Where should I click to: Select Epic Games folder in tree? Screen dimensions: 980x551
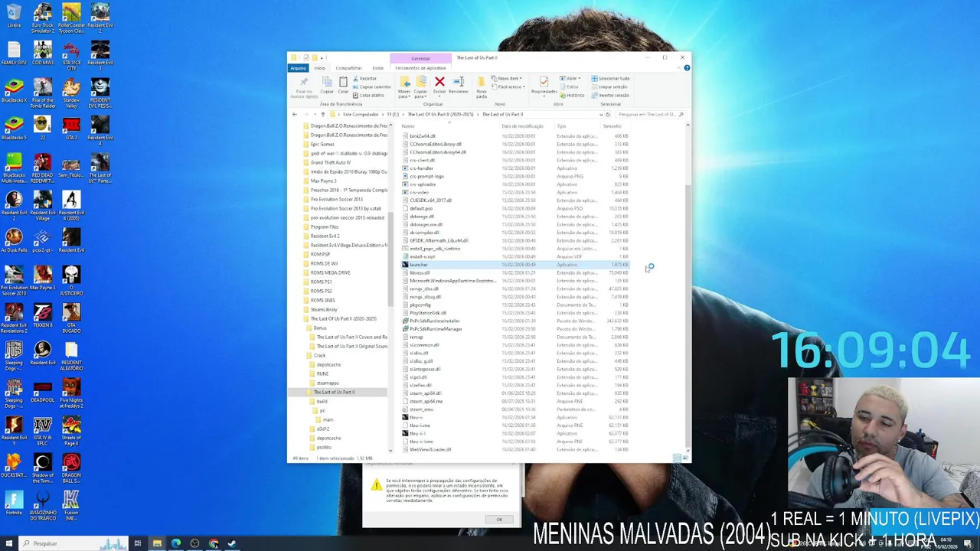pyautogui.click(x=322, y=144)
